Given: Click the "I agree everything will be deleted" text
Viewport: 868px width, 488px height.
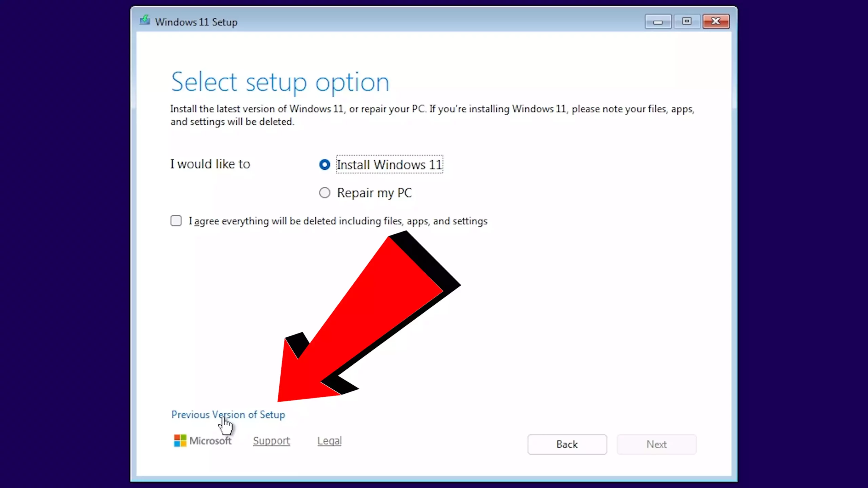Looking at the screenshot, I should (338, 221).
